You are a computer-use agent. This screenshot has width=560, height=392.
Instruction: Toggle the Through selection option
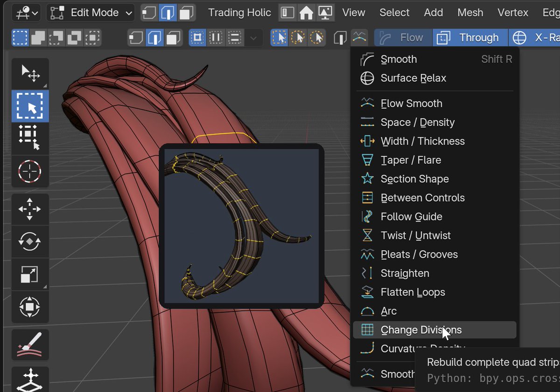pyautogui.click(x=470, y=37)
